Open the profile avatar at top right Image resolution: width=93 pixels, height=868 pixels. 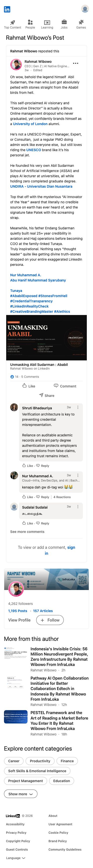85,9
